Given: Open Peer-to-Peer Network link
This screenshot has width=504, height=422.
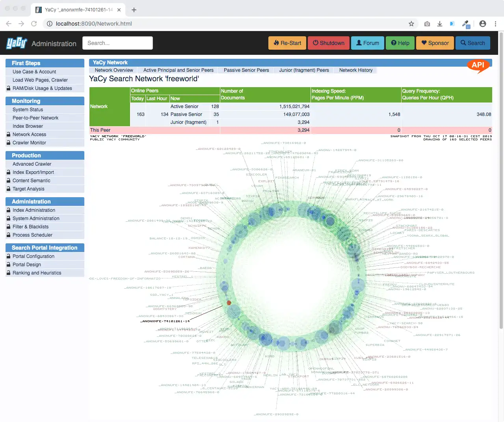Looking at the screenshot, I should pos(35,118).
